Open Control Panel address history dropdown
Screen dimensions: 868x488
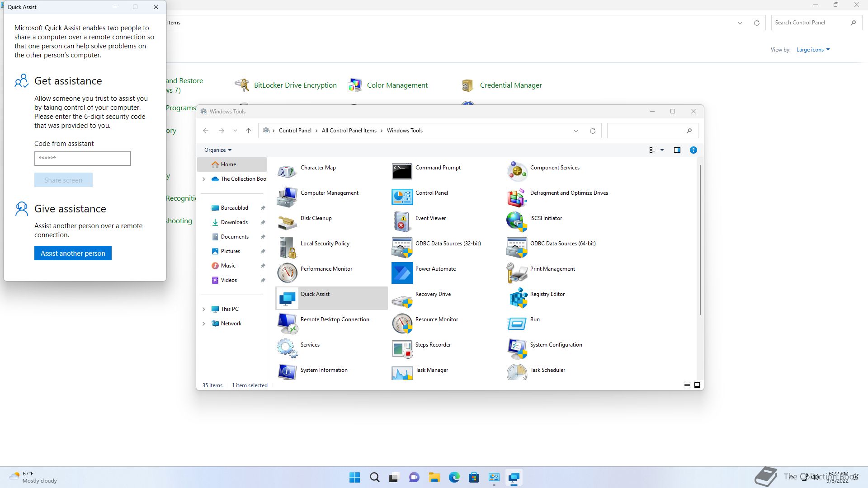[x=740, y=23]
